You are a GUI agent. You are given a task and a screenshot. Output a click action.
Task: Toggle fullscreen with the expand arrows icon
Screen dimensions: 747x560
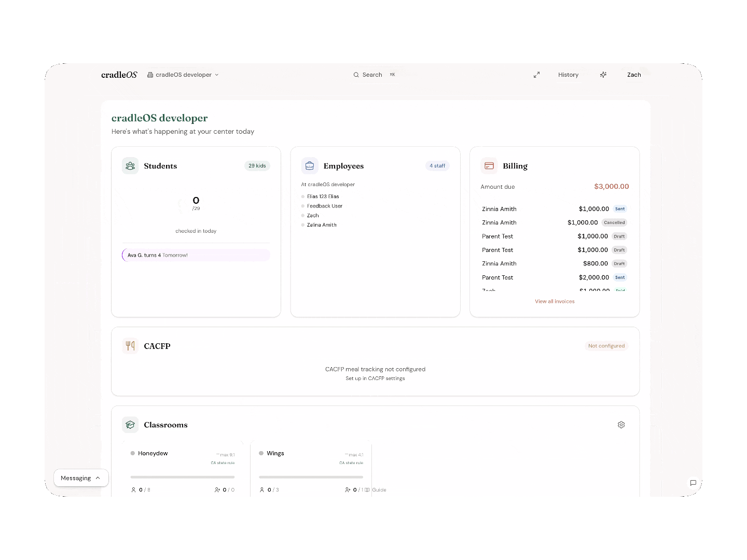536,75
